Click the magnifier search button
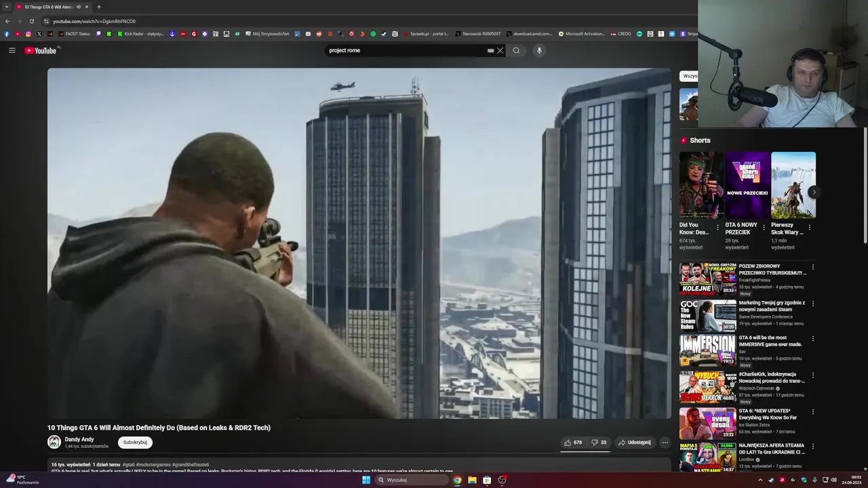Viewport: 868px width, 488px height. coord(516,50)
